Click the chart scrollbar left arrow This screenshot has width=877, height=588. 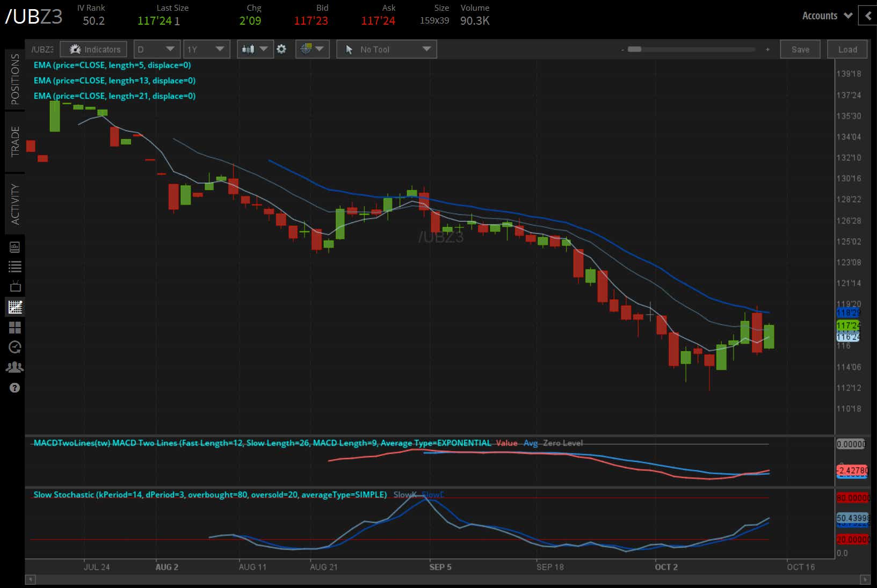coord(31,579)
